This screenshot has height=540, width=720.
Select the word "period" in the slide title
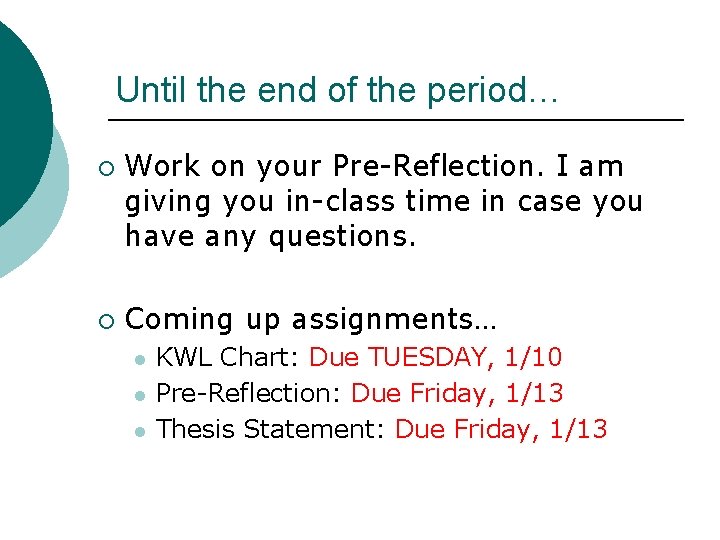(471, 91)
